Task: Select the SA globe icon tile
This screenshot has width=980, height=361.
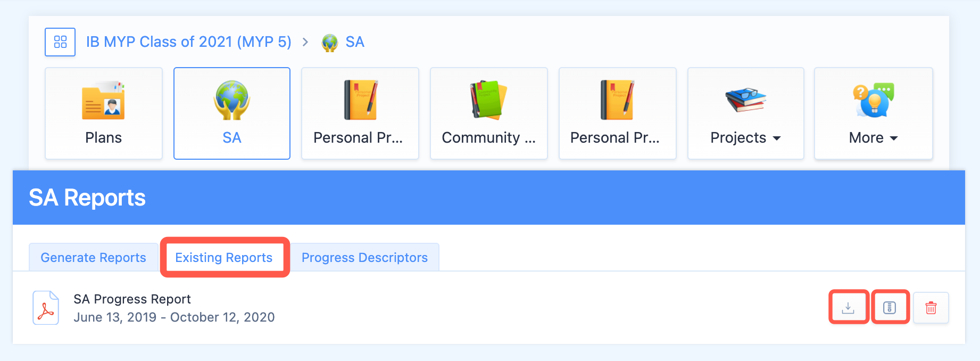Action: (x=232, y=113)
